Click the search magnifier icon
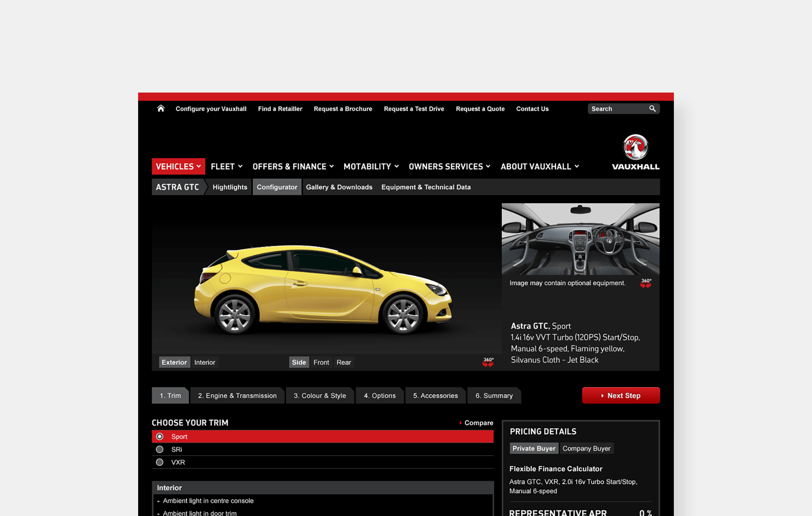812x516 pixels. [653, 108]
